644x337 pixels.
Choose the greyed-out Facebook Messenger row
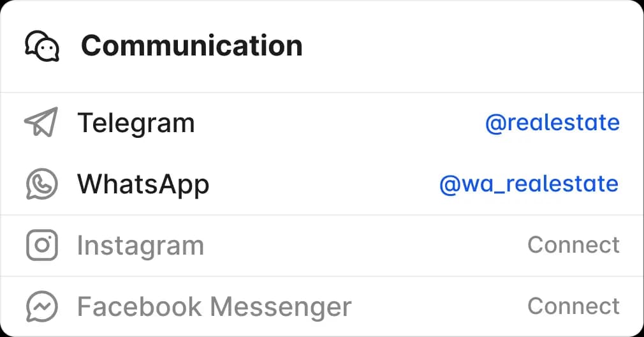322,306
